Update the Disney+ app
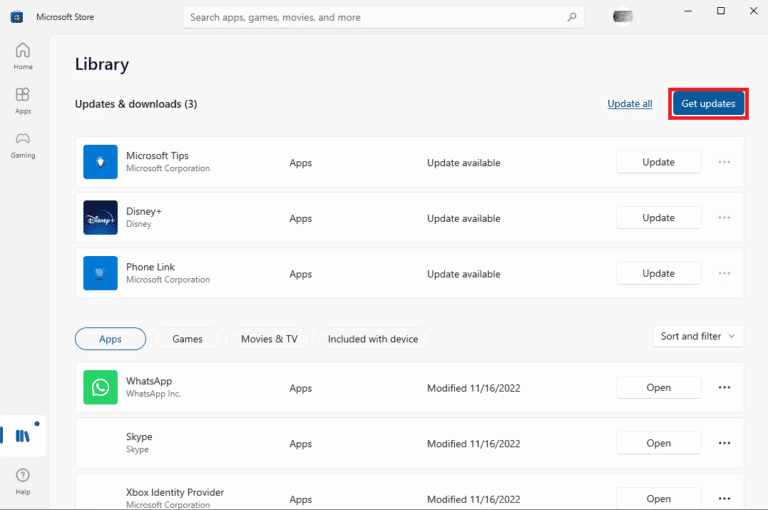 point(658,218)
